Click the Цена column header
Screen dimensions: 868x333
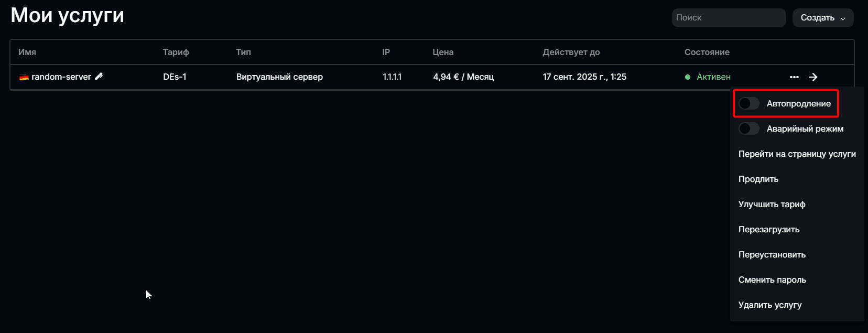click(443, 52)
